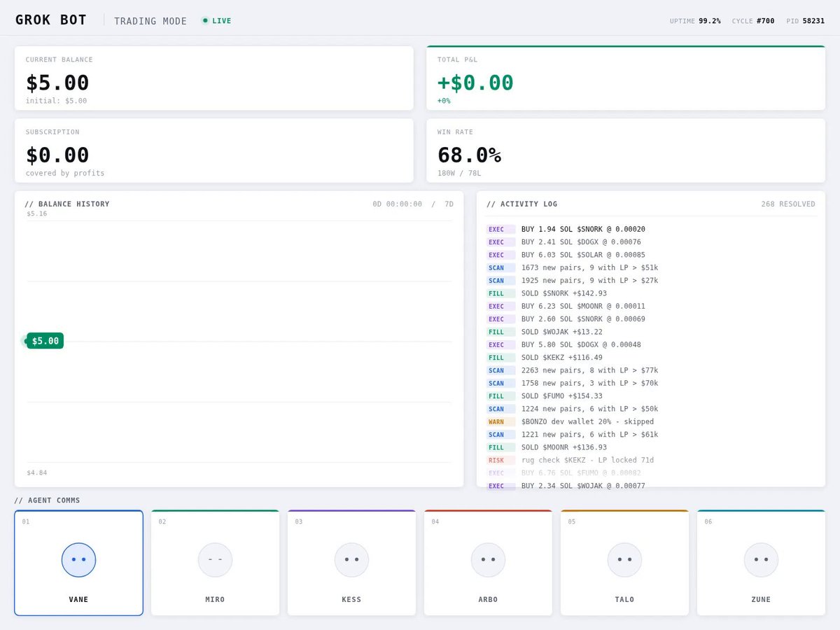Click the 0D 00:00:00 elapsed timer
Viewport: 840px width, 630px height.
tap(398, 204)
